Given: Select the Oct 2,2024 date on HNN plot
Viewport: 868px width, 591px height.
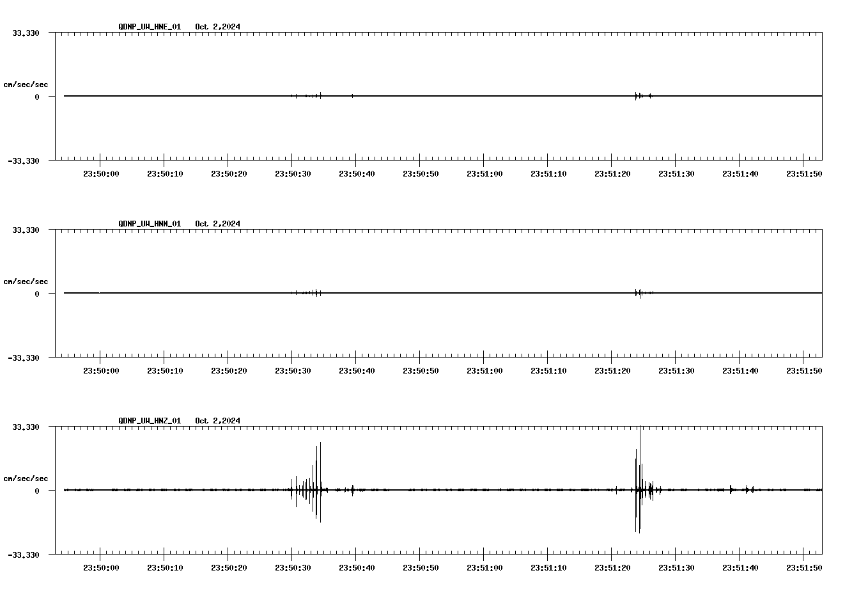Looking at the screenshot, I should pos(218,224).
